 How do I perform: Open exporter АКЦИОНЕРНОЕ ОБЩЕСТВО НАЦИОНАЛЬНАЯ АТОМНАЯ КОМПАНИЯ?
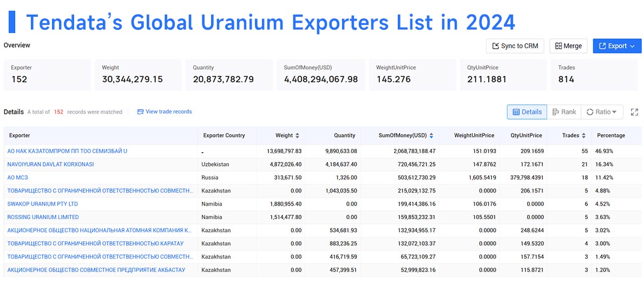100,230
